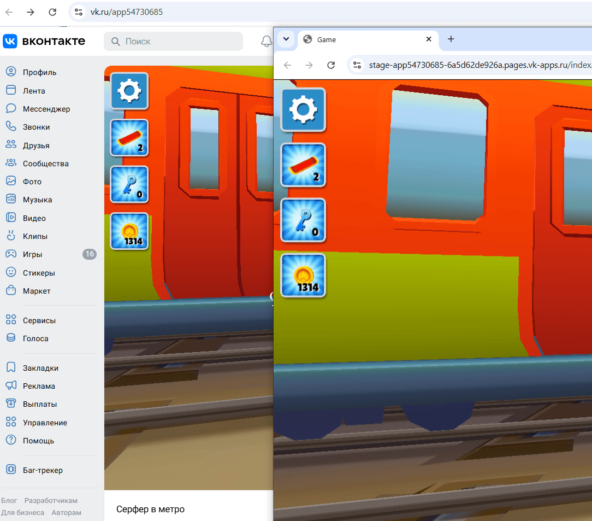Click the Голоса coins icon
This screenshot has width=592, height=521.
tap(11, 338)
